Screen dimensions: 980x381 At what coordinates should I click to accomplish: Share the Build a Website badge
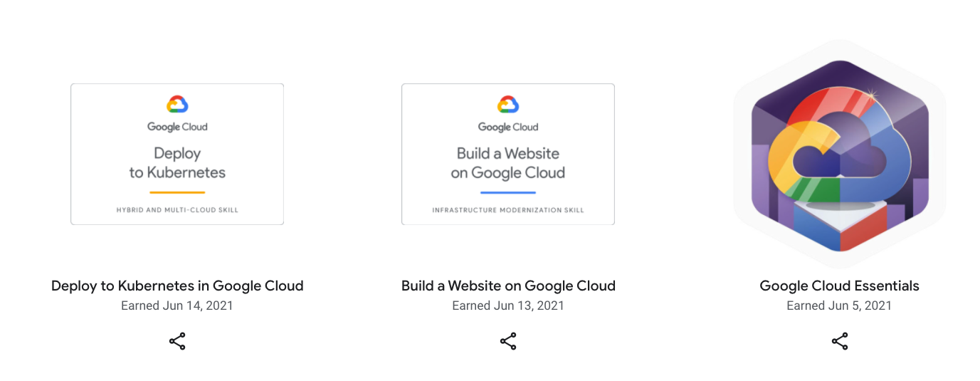click(508, 341)
